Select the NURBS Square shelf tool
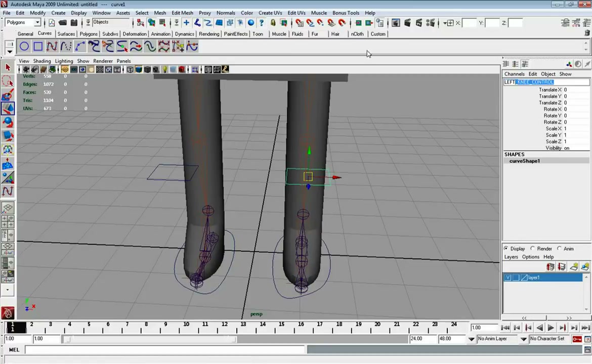The image size is (592, 364). coord(38,47)
